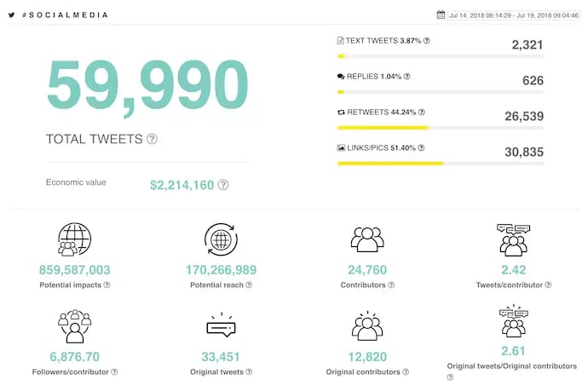Screen dimensions: 588x391
Task: Click the Potential impacts globe icon
Action: click(x=74, y=239)
